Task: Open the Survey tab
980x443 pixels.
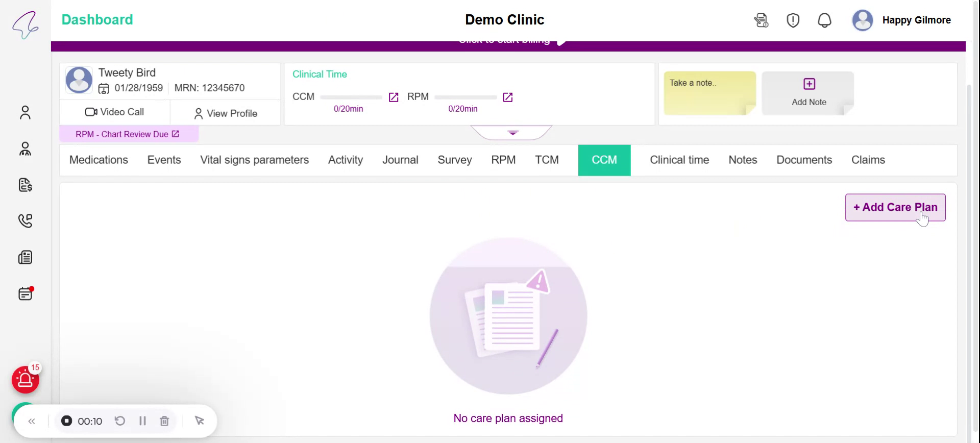Action: [x=454, y=160]
